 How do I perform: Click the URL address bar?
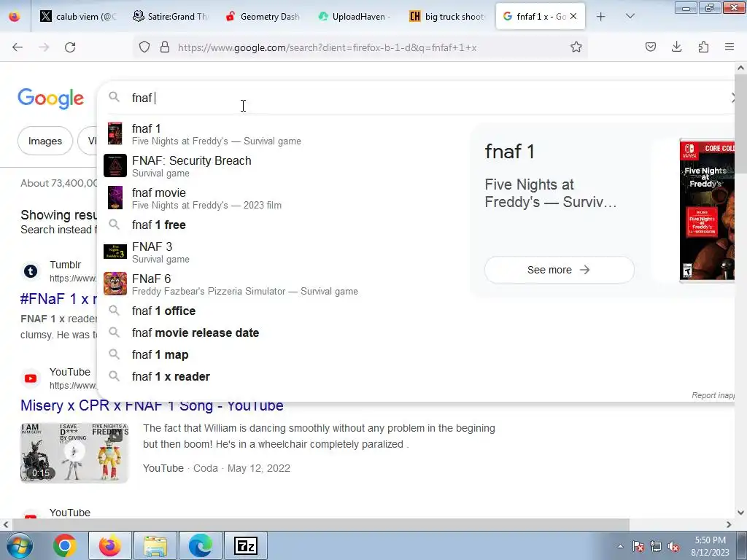(360, 47)
